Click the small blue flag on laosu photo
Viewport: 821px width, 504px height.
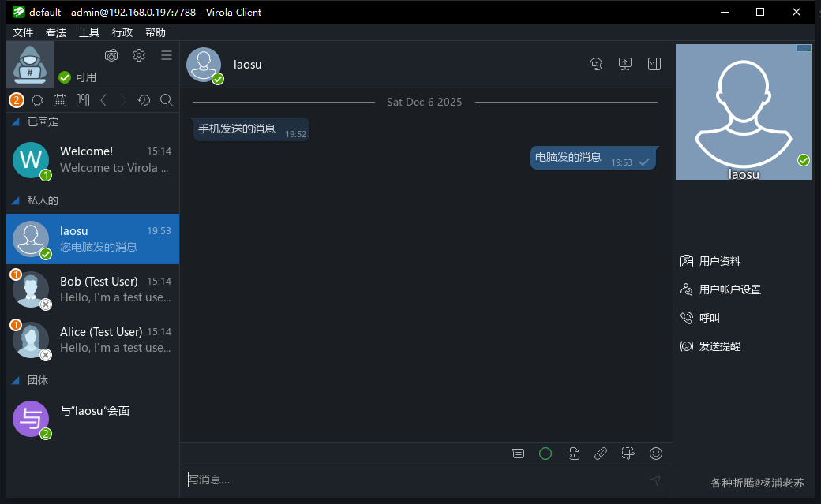coord(804,48)
